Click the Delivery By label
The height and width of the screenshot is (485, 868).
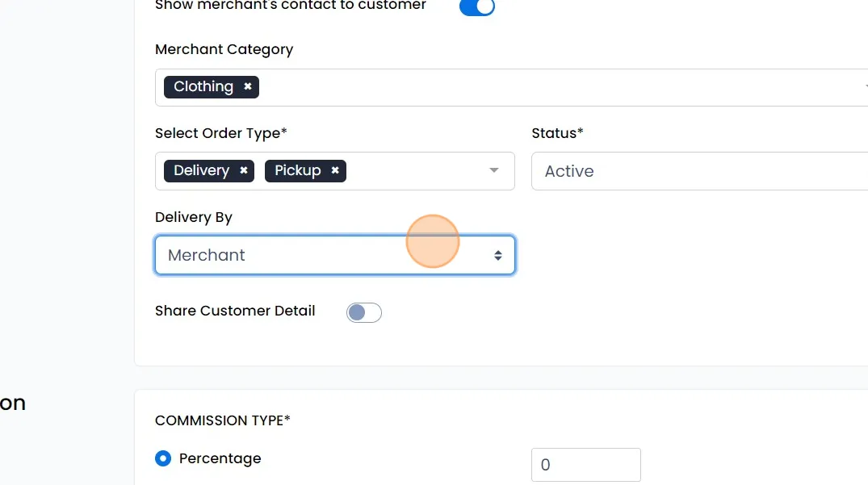[194, 217]
